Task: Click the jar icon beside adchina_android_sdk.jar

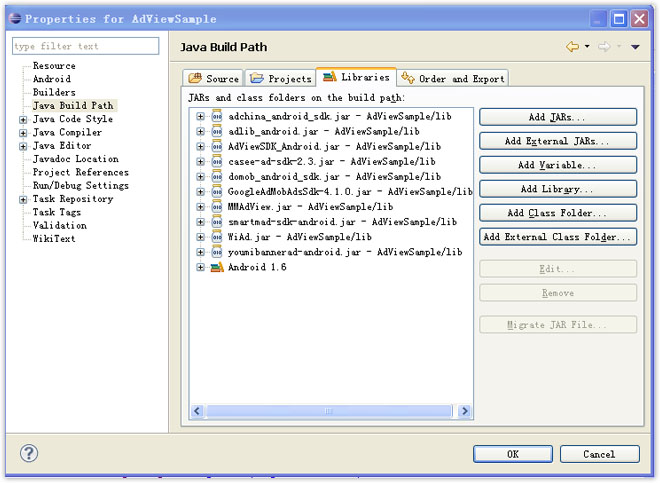Action: (x=216, y=116)
